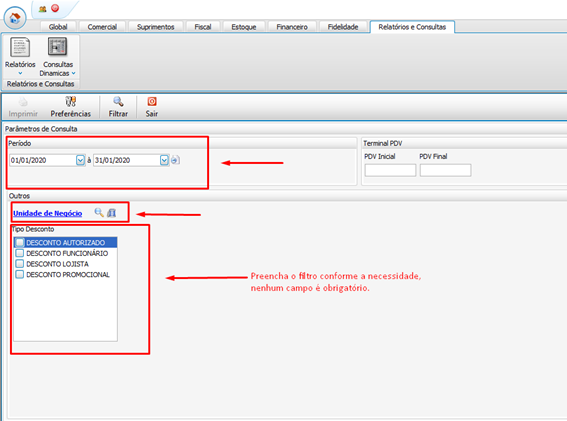This screenshot has height=421, width=567.
Task: Click the Sair button label
Action: [x=152, y=114]
